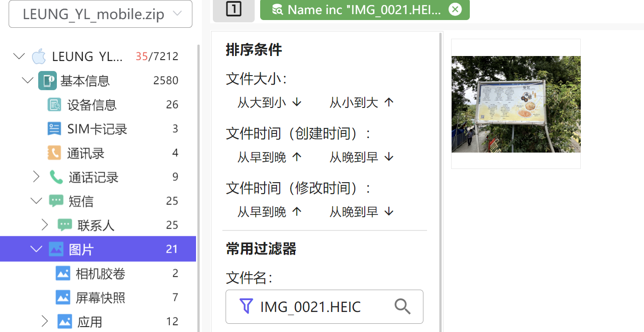Click the device info icon
The width and height of the screenshot is (644, 332).
click(x=54, y=105)
